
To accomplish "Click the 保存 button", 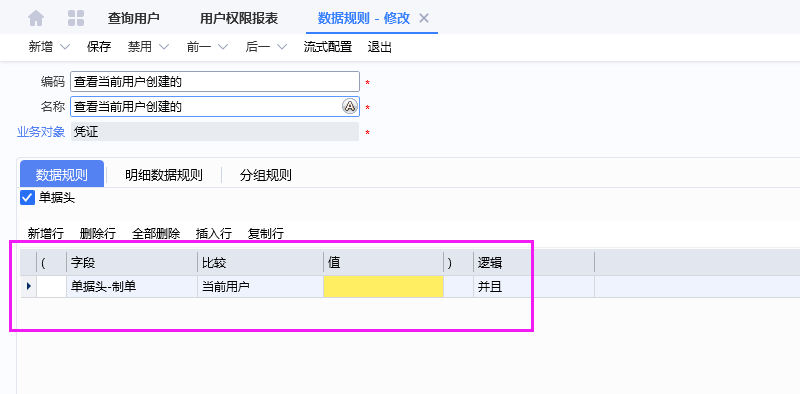I will coord(99,47).
